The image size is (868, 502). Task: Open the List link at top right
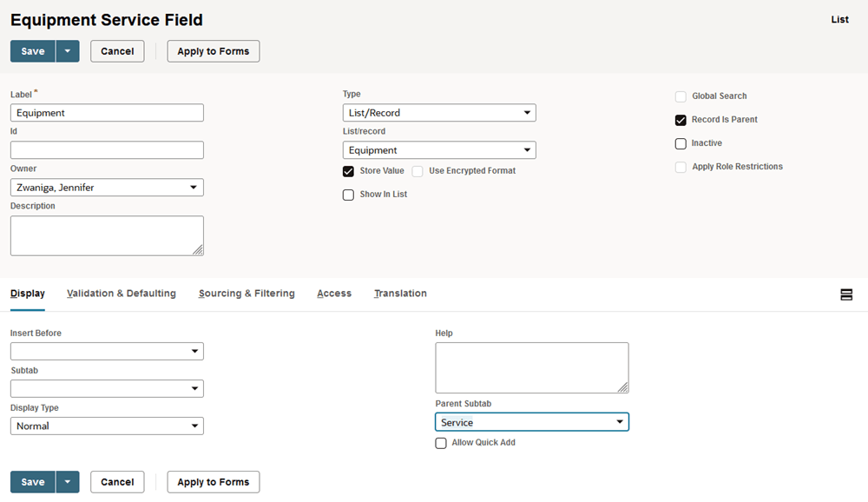click(x=839, y=19)
